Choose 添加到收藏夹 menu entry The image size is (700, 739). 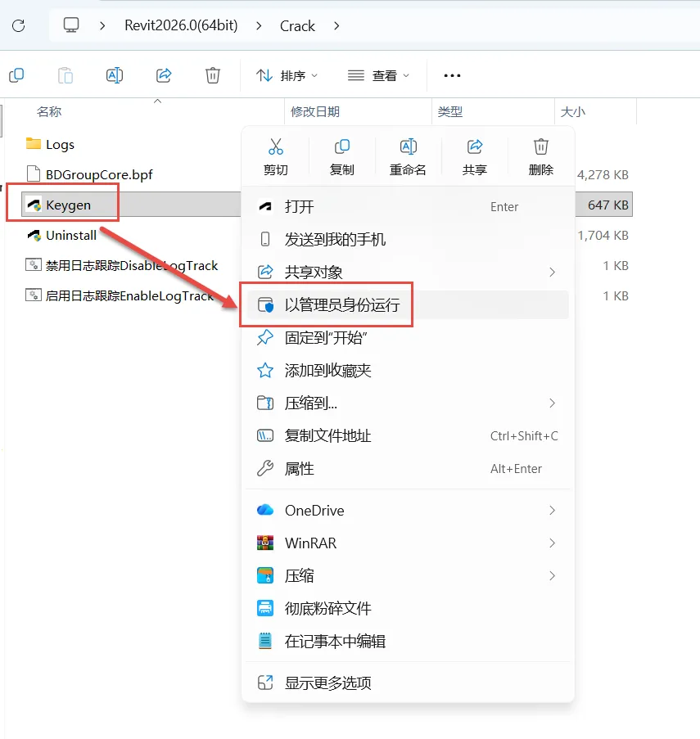(x=408, y=371)
